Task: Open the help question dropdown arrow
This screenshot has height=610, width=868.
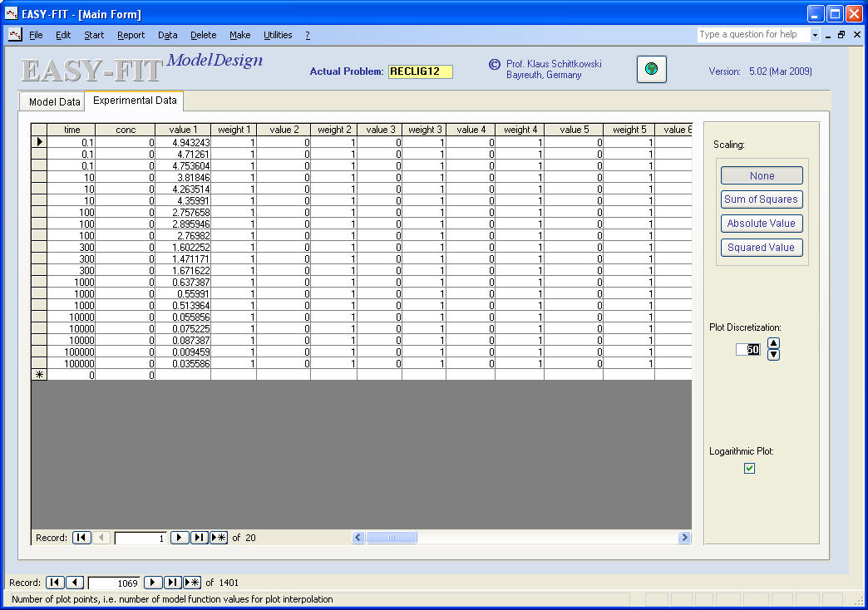Action: [815, 35]
